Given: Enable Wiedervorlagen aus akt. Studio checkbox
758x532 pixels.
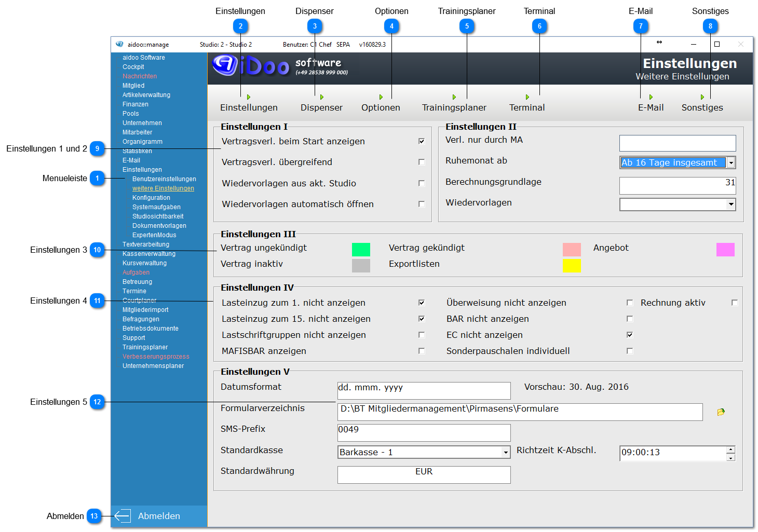Looking at the screenshot, I should [422, 183].
